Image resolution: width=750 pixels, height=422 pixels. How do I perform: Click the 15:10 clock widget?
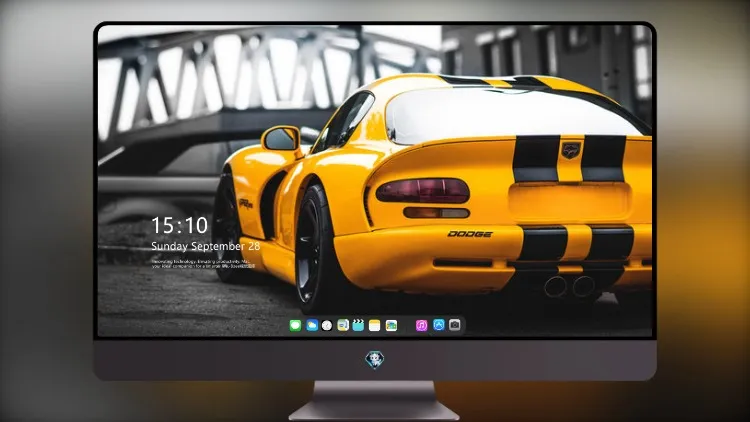(x=180, y=225)
